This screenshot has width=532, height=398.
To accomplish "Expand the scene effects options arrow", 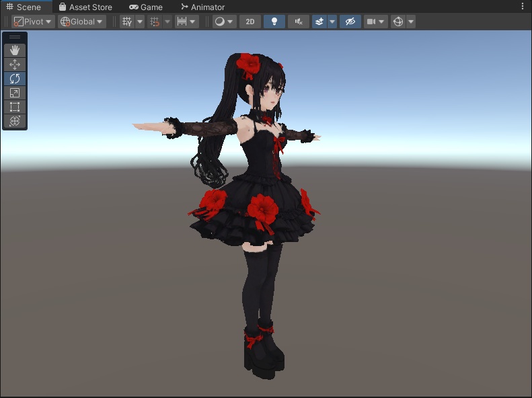I will coord(332,22).
